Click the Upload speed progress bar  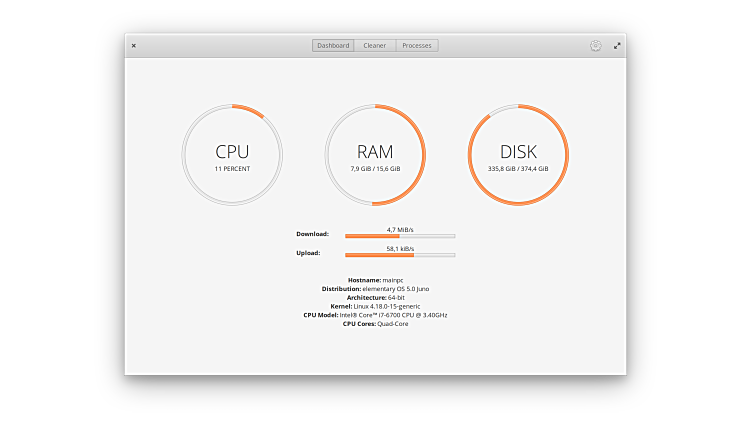400,255
